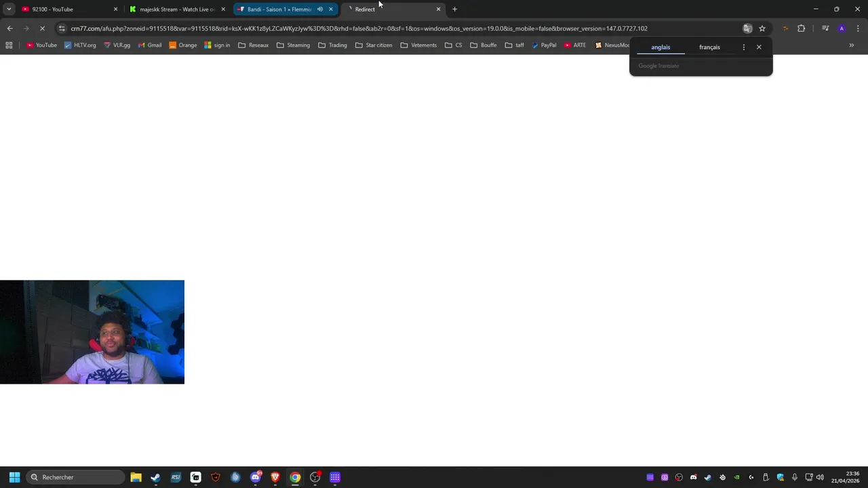
Task: Close the 92100 - YouTube tab
Action: tap(115, 9)
